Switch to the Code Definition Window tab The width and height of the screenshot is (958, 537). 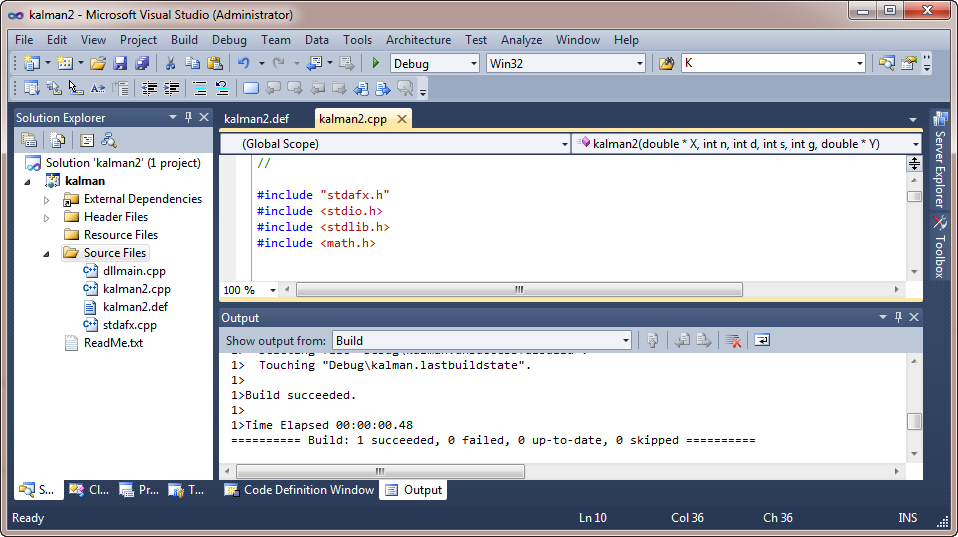(299, 490)
